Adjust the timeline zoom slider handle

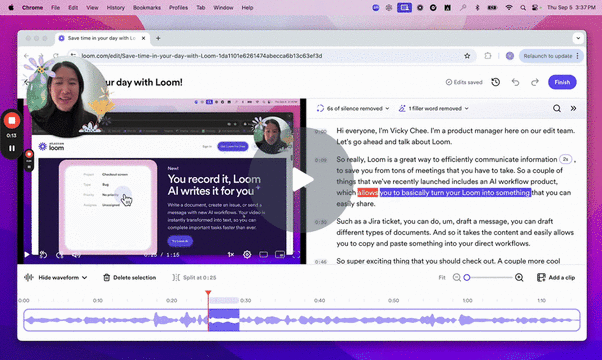tap(467, 277)
